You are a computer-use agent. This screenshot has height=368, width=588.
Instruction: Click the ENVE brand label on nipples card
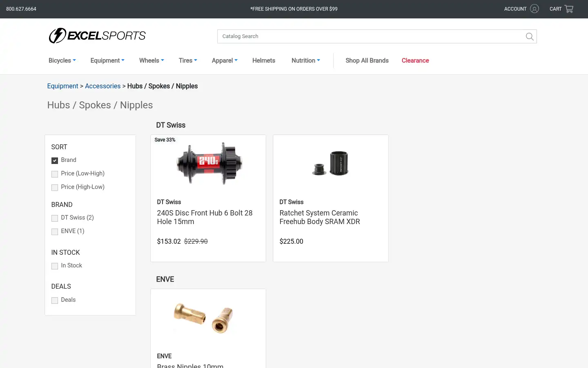[164, 356]
